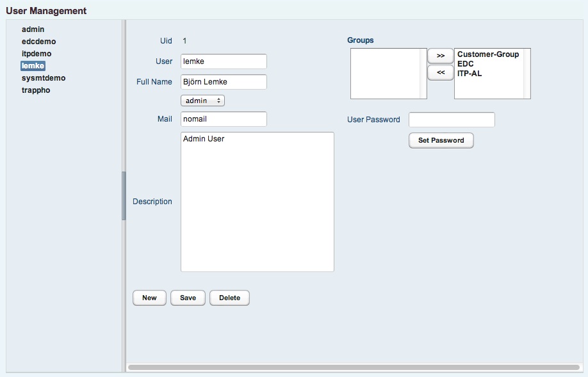Remove group with the << button
This screenshot has width=588, height=377.
pos(440,72)
